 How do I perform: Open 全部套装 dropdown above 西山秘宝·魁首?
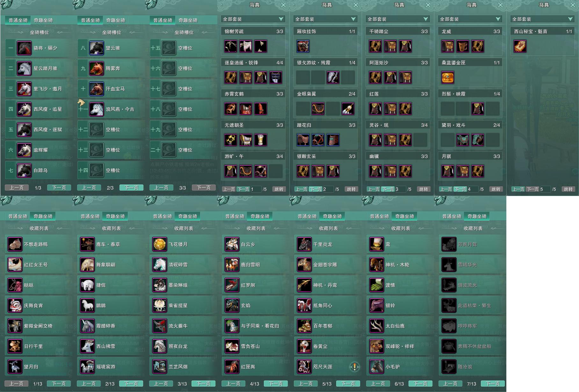pyautogui.click(x=543, y=19)
